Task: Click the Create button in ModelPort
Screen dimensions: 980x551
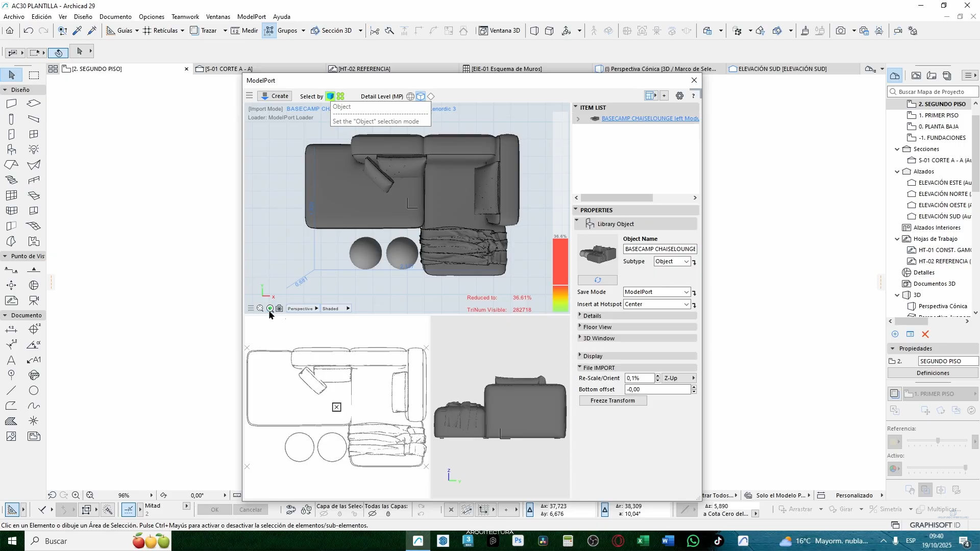Action: pyautogui.click(x=275, y=96)
